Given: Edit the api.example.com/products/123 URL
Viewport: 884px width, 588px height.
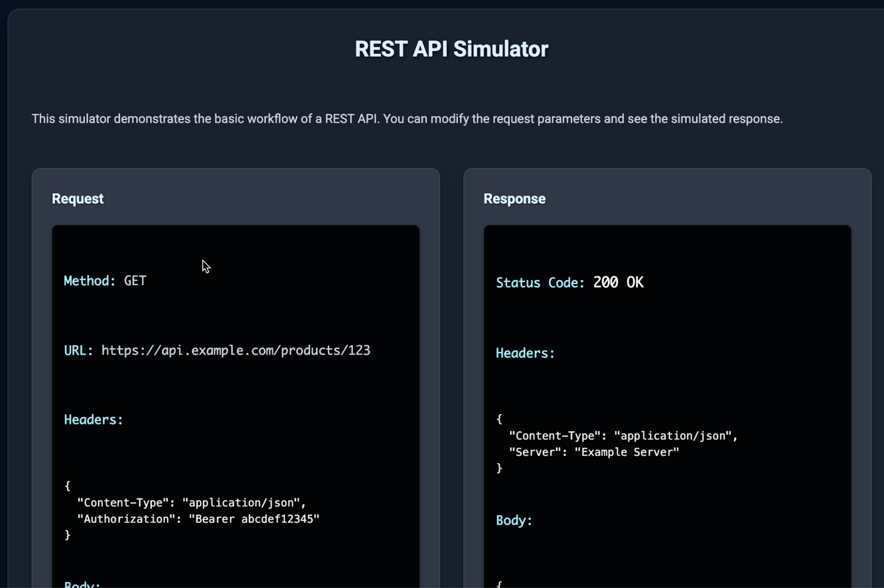Looking at the screenshot, I should point(236,351).
